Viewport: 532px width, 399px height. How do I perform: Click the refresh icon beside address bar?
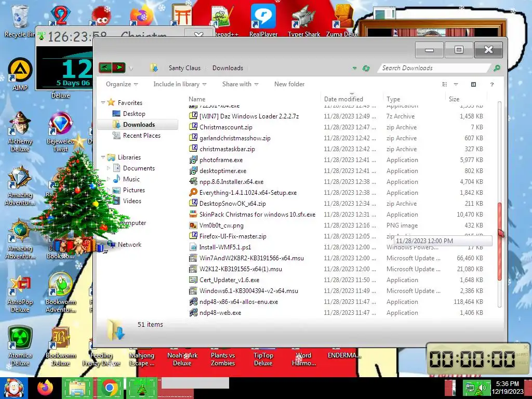point(366,68)
